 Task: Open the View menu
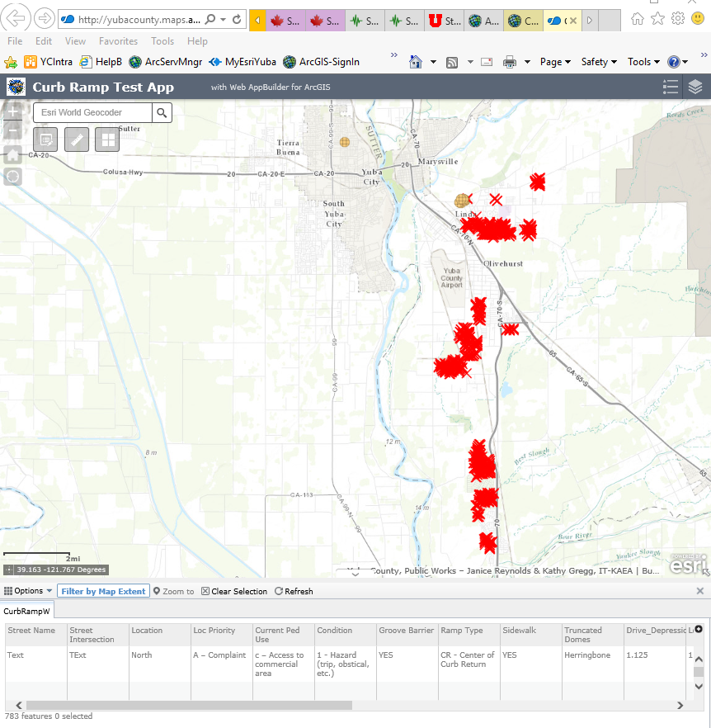[x=75, y=41]
